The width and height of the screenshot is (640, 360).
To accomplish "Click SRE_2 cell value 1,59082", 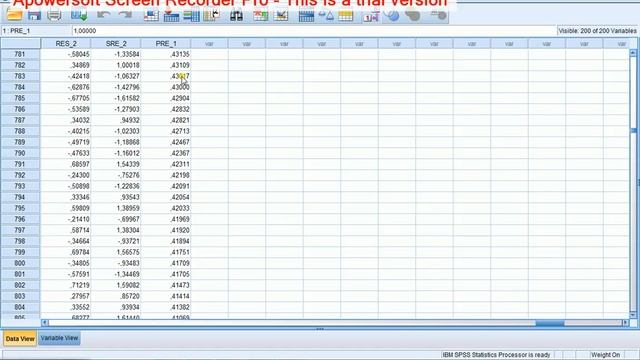I will [116, 285].
